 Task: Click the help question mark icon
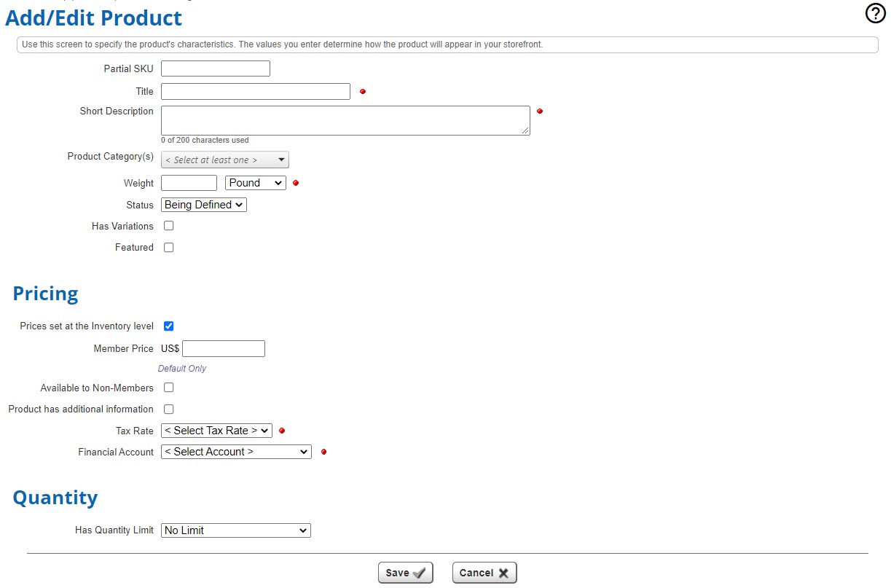tap(875, 13)
